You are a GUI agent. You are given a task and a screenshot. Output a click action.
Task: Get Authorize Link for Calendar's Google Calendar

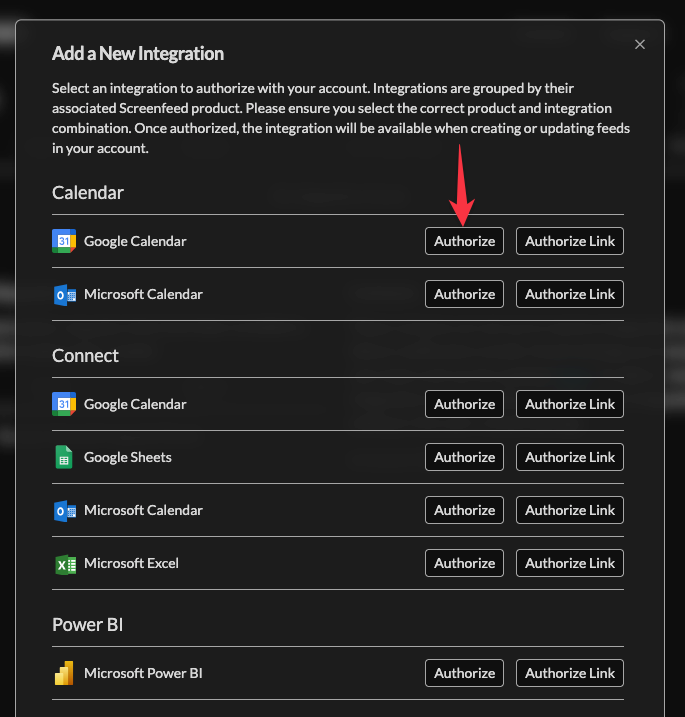click(x=570, y=241)
